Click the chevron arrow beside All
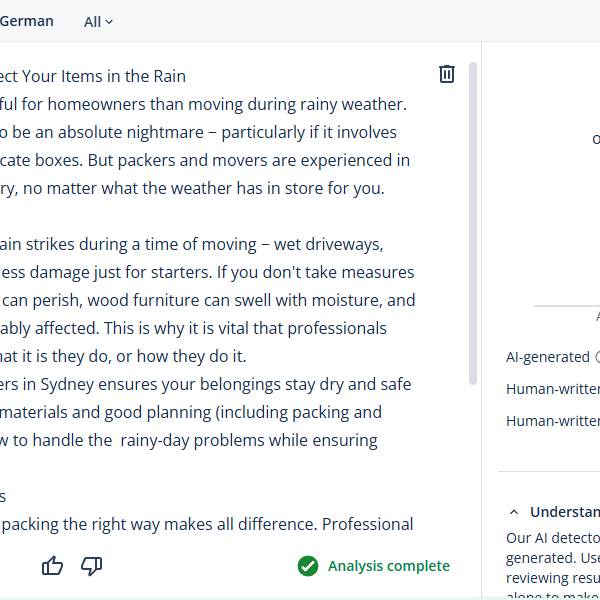The image size is (600, 600). click(109, 22)
